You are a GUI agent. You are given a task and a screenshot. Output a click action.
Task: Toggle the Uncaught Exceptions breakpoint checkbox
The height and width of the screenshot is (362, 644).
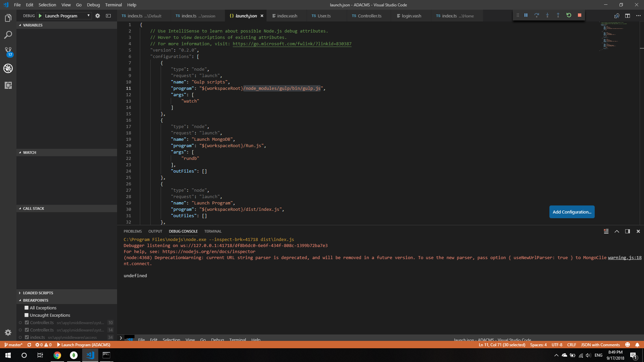click(x=26, y=315)
